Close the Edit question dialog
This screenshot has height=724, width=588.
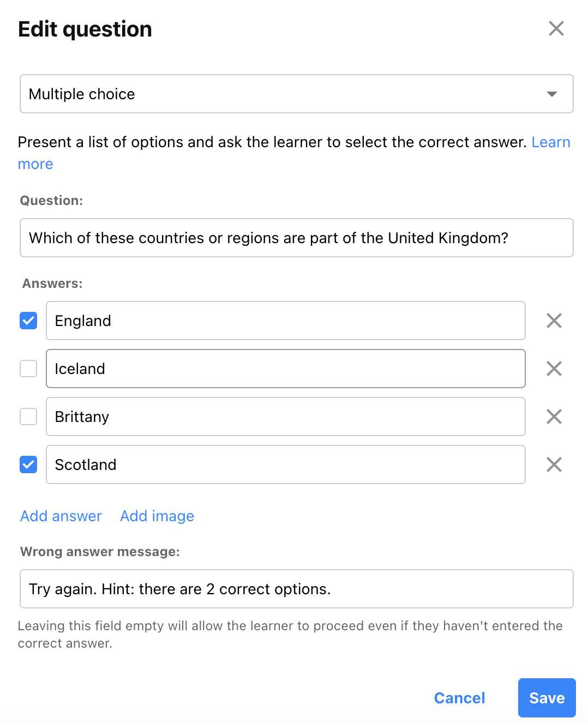click(x=556, y=28)
